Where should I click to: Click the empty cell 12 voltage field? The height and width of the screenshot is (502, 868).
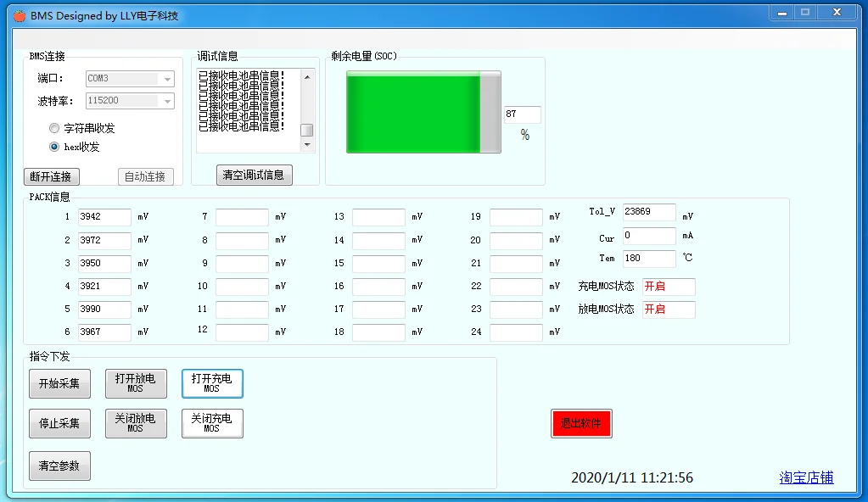coord(242,332)
